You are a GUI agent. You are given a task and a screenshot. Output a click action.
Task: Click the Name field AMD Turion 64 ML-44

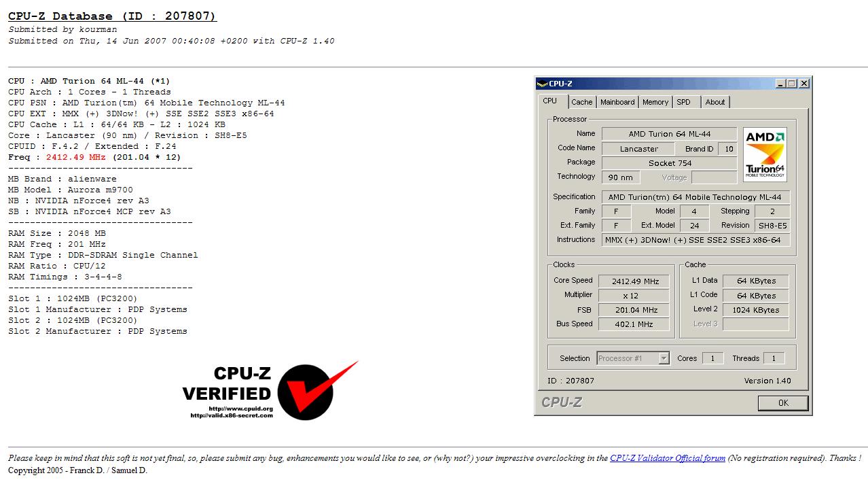(670, 134)
